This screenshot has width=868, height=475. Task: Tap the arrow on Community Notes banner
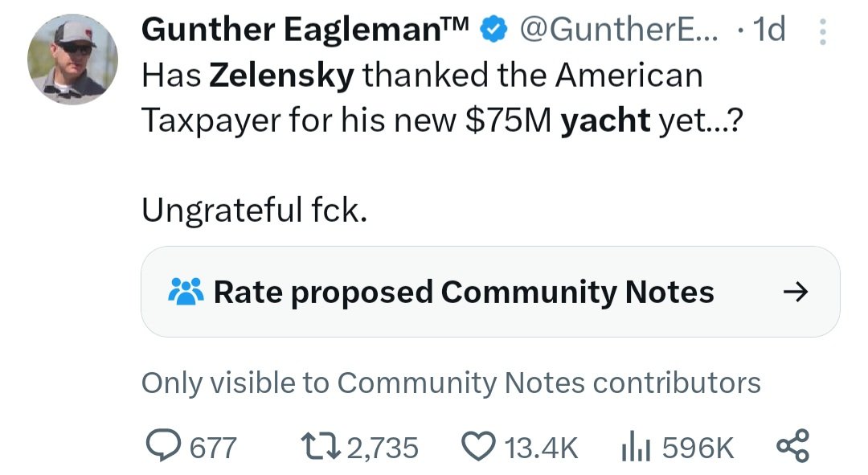[796, 292]
